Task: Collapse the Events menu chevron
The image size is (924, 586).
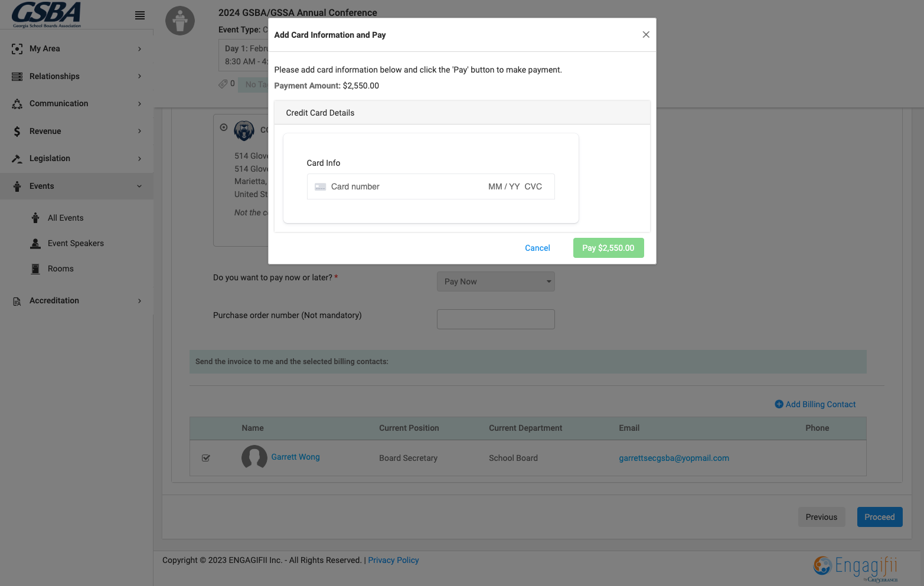Action: (x=139, y=186)
